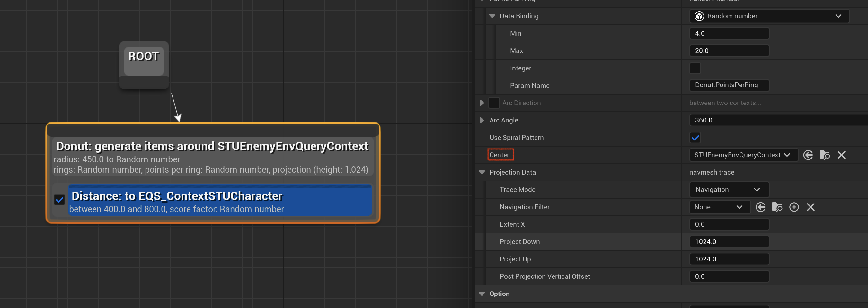
Task: Uncheck Use Spiral Pattern
Action: coord(695,138)
